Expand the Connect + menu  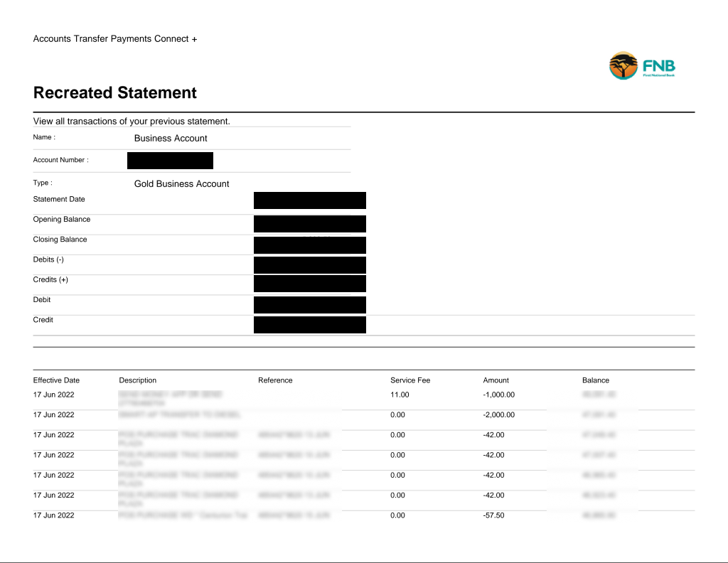[176, 39]
